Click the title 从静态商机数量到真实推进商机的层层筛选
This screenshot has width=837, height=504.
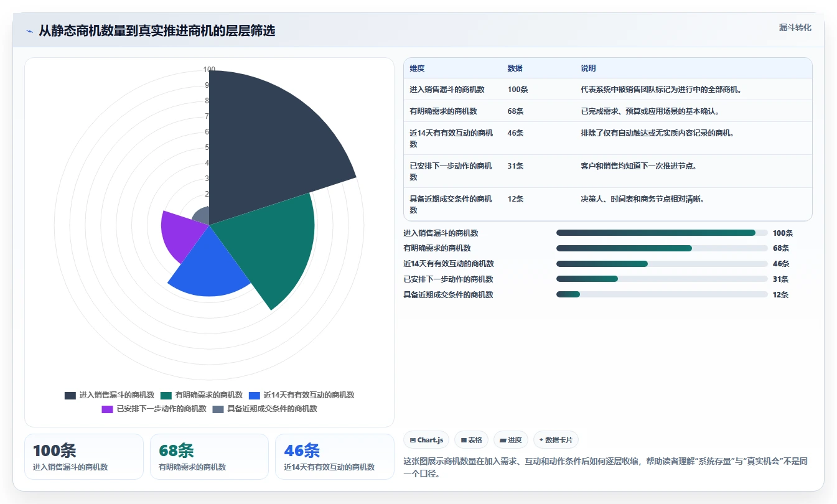tap(157, 31)
